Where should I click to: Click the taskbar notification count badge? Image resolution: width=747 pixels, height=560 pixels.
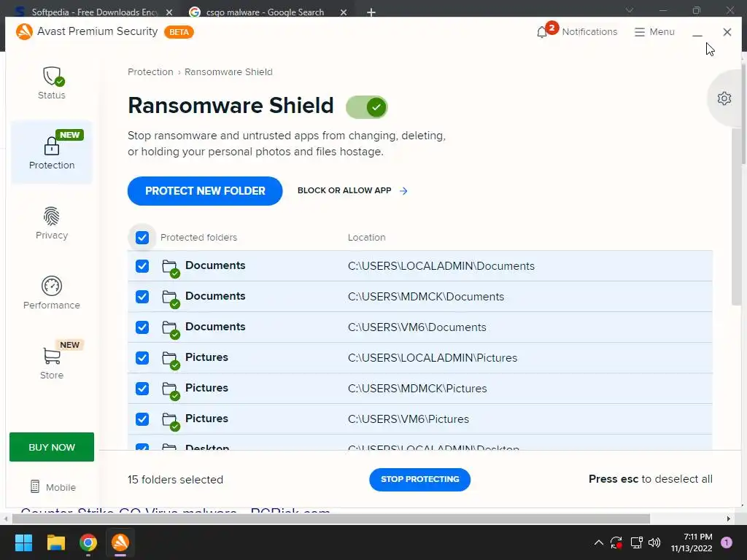tap(727, 542)
